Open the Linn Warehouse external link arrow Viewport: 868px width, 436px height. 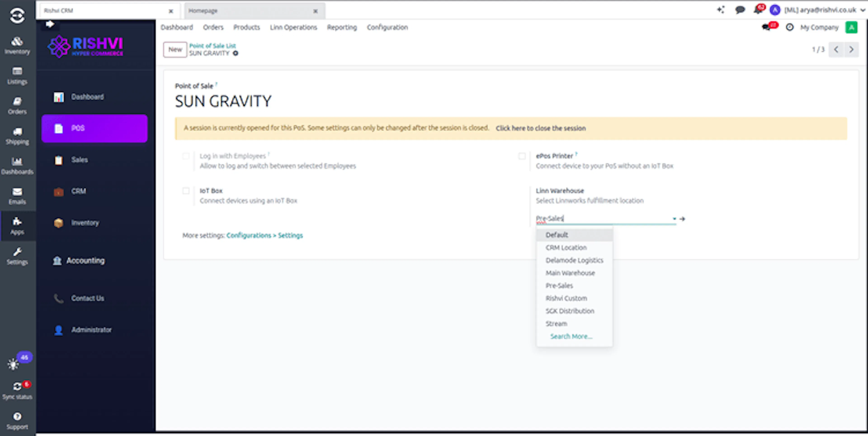(682, 219)
